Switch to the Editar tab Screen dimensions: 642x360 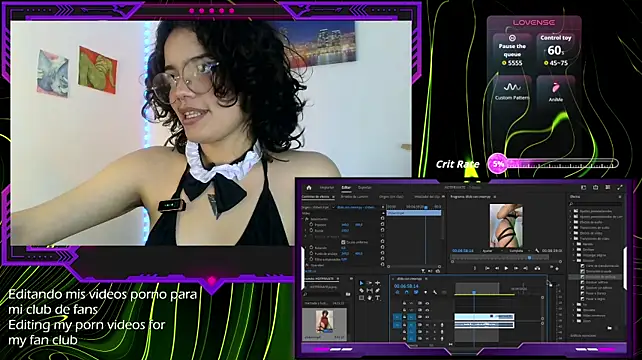coord(346,188)
